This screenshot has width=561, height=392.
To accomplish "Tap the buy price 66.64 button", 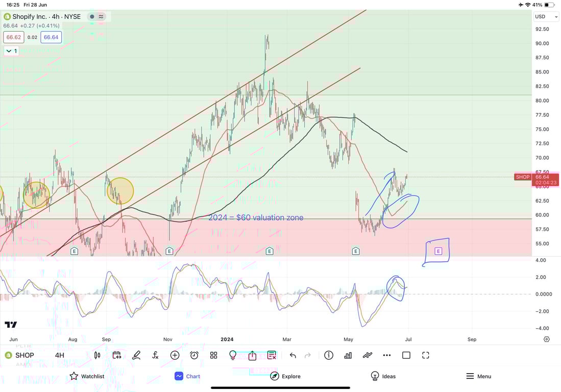I will [x=51, y=37].
